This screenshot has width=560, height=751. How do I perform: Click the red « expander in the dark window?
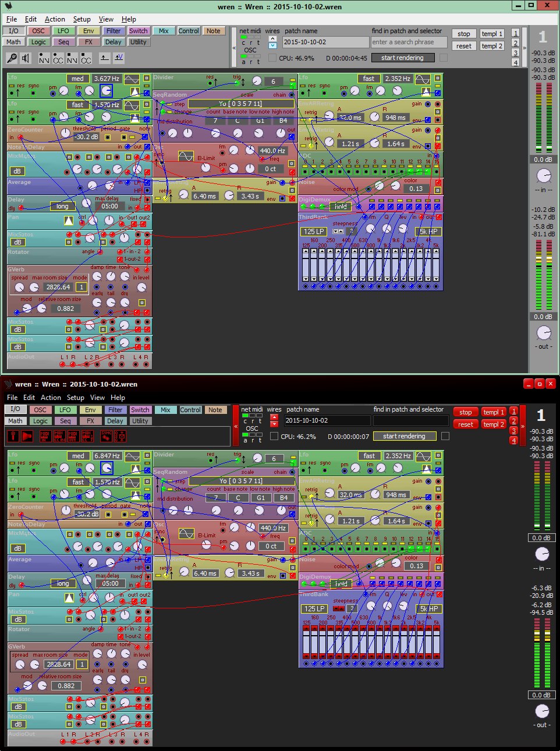click(x=236, y=426)
